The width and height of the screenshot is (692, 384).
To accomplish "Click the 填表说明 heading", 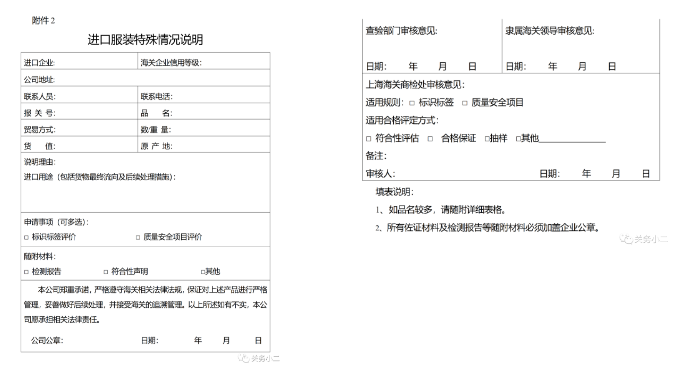I will 395,192.
